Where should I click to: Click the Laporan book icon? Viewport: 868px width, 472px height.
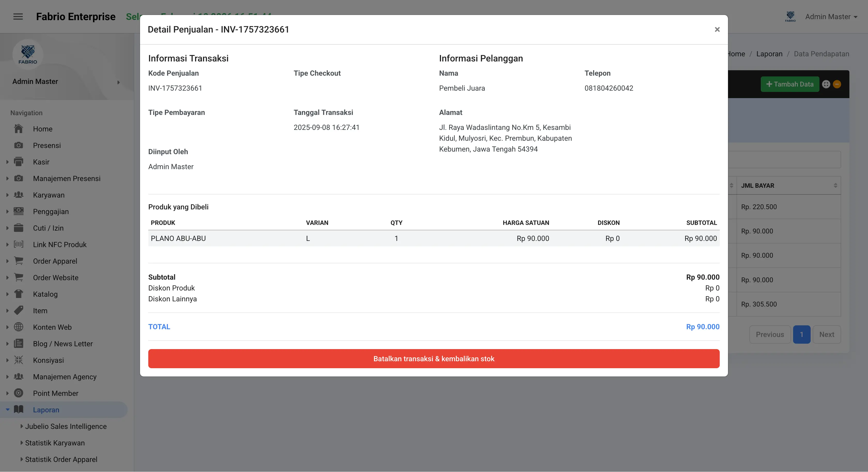coord(19,409)
